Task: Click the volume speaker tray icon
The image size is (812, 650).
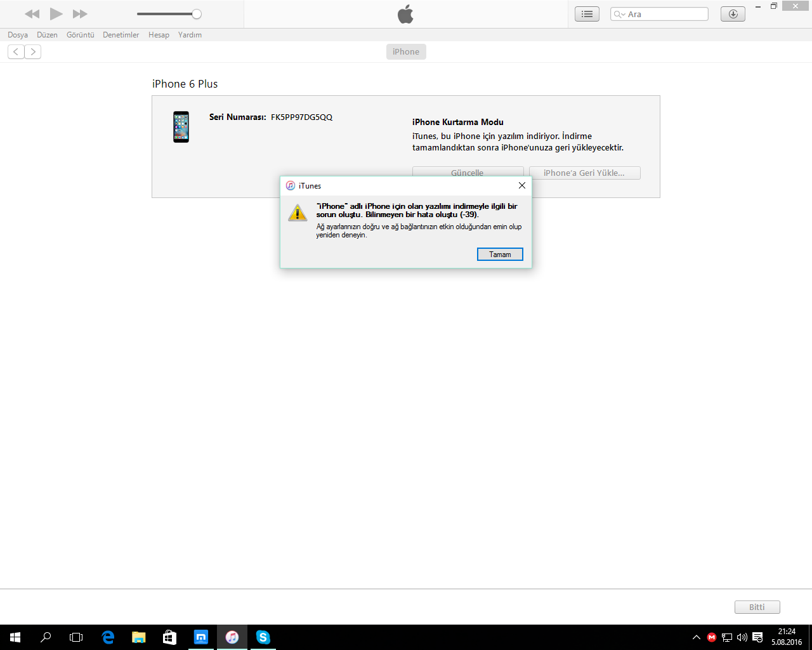Action: [742, 637]
